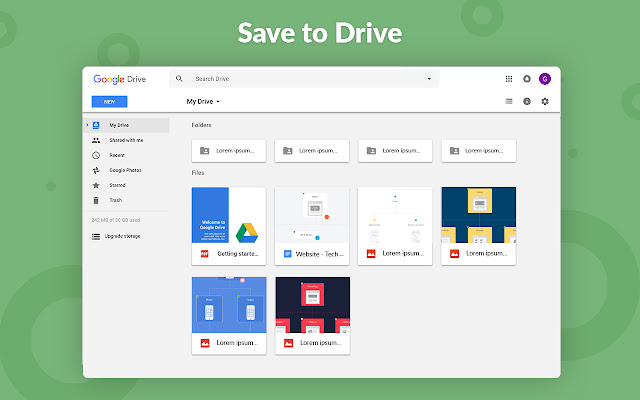The image size is (640, 400).
Task: Open the search options dropdown arrow
Action: (429, 79)
